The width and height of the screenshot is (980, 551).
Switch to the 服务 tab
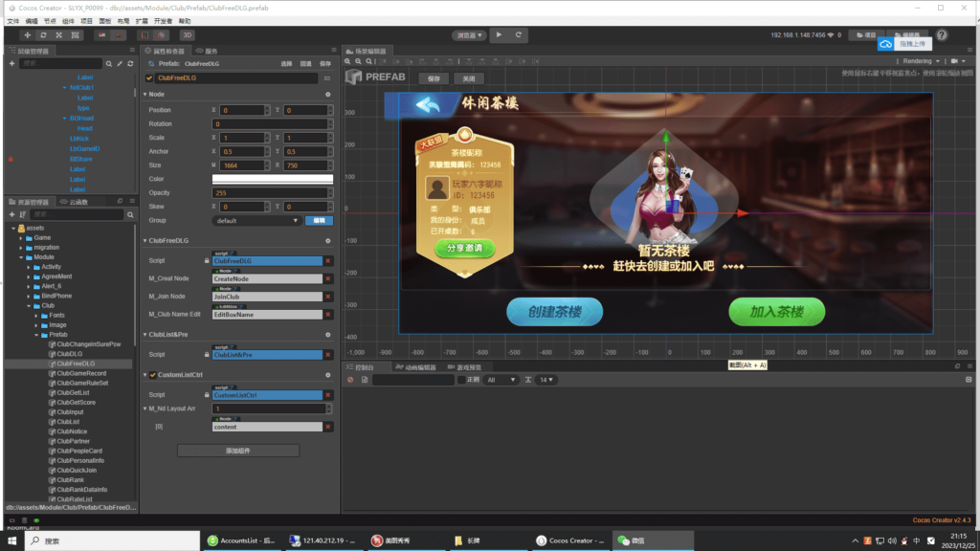click(212, 53)
